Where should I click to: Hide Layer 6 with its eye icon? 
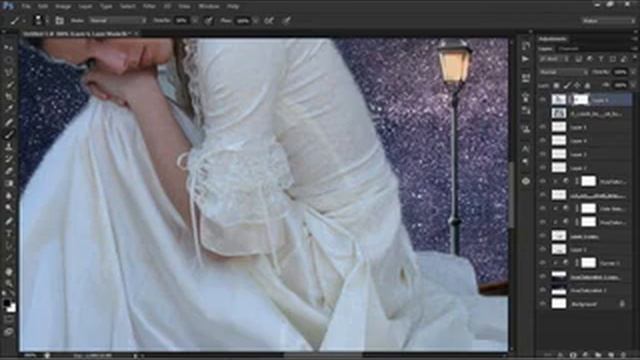543,100
